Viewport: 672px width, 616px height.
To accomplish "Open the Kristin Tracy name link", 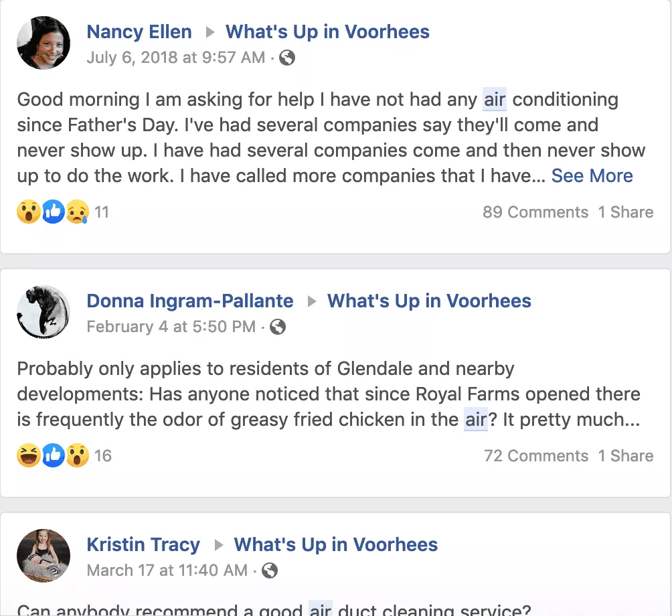I will point(143,544).
